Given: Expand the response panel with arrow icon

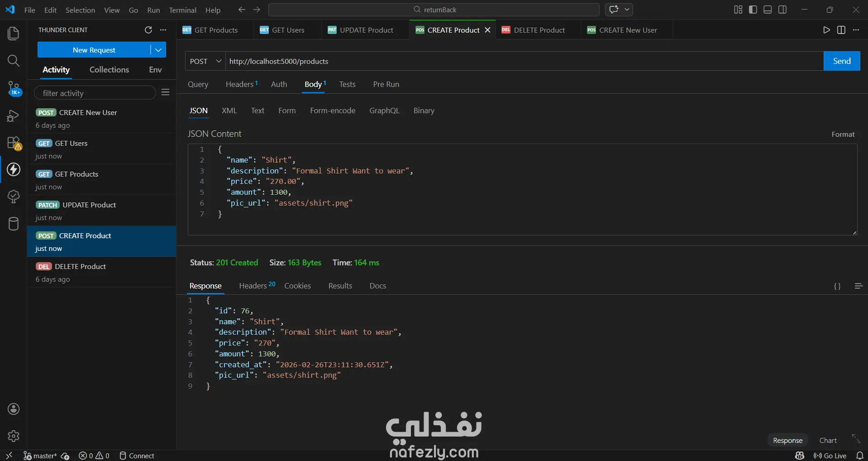Looking at the screenshot, I should (856, 439).
